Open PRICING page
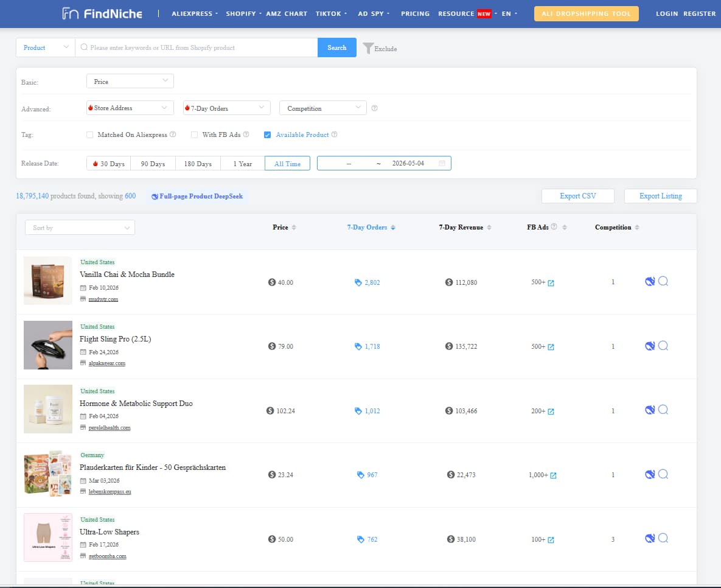Viewport: 721px width, 588px height. [x=415, y=14]
